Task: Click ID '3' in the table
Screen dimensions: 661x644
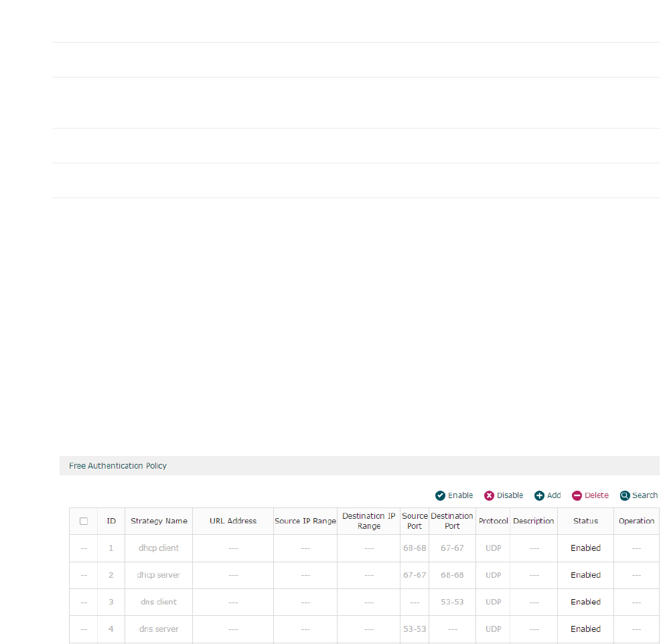Action: 111,602
